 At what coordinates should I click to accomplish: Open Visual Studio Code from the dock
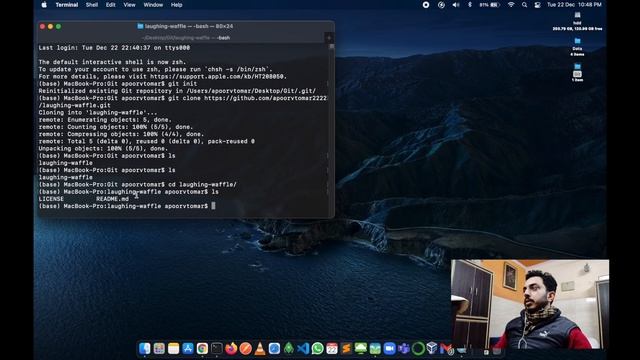303,349
